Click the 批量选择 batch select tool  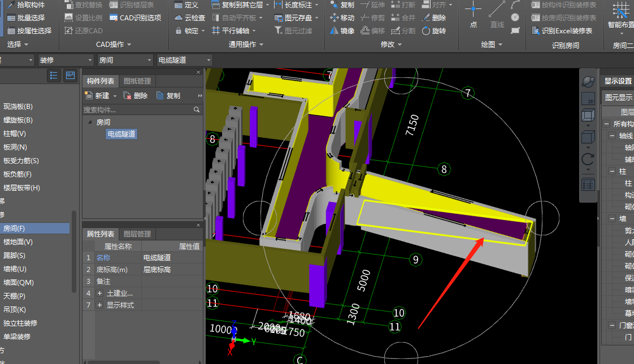click(x=27, y=17)
